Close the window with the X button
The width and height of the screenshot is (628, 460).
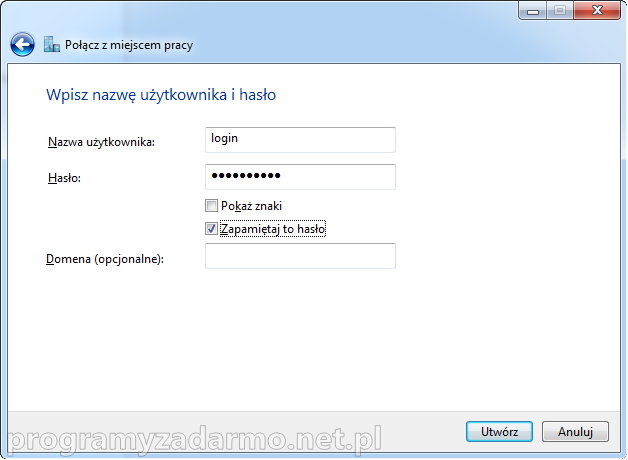(x=597, y=10)
